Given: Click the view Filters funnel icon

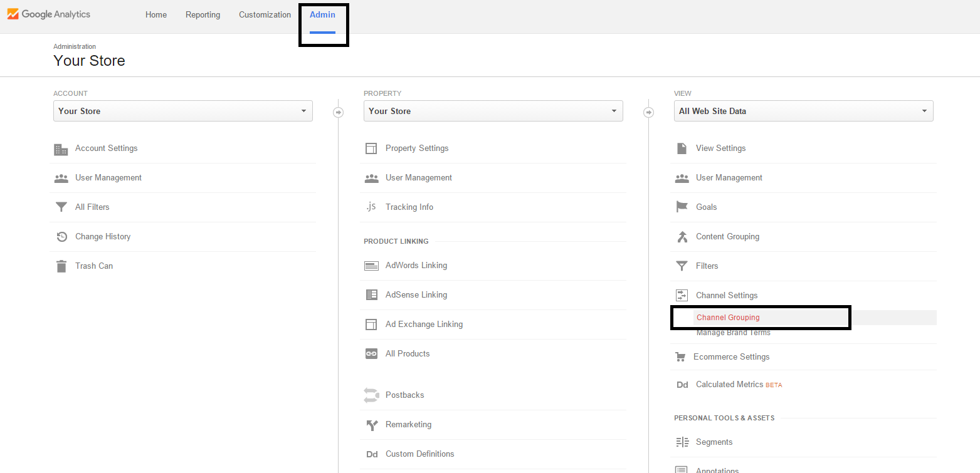Looking at the screenshot, I should tap(682, 266).
